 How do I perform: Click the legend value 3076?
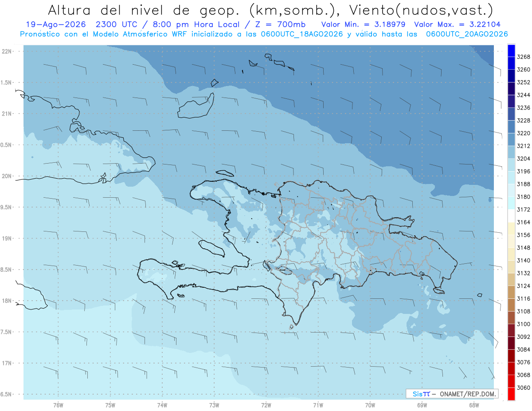(x=524, y=362)
